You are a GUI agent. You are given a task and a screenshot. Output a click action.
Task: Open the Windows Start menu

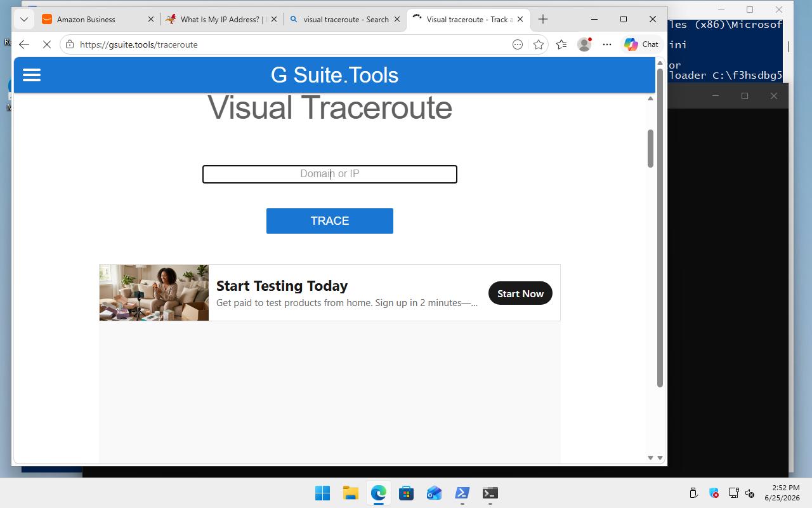point(322,493)
